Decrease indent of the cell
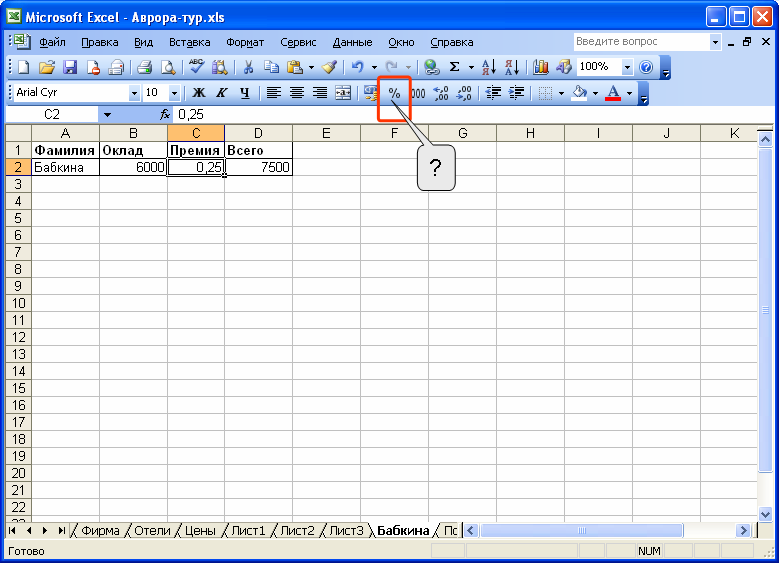This screenshot has height=563, width=779. (x=493, y=93)
